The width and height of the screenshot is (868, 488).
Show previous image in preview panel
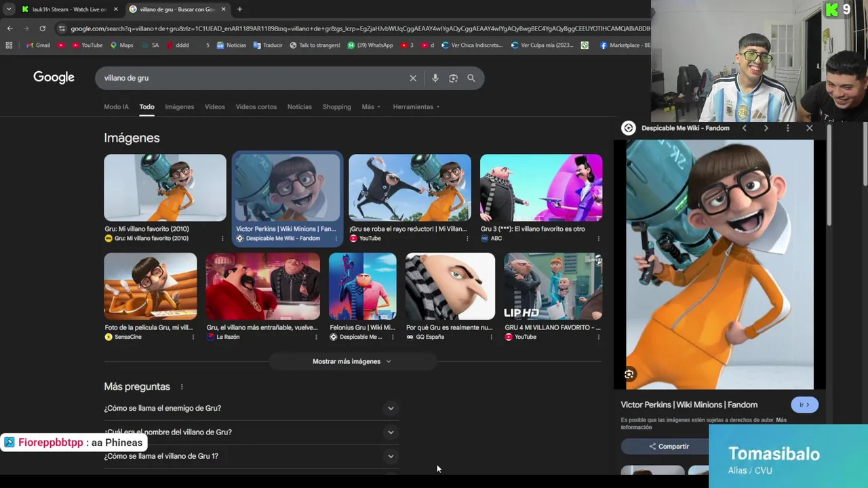pos(744,128)
